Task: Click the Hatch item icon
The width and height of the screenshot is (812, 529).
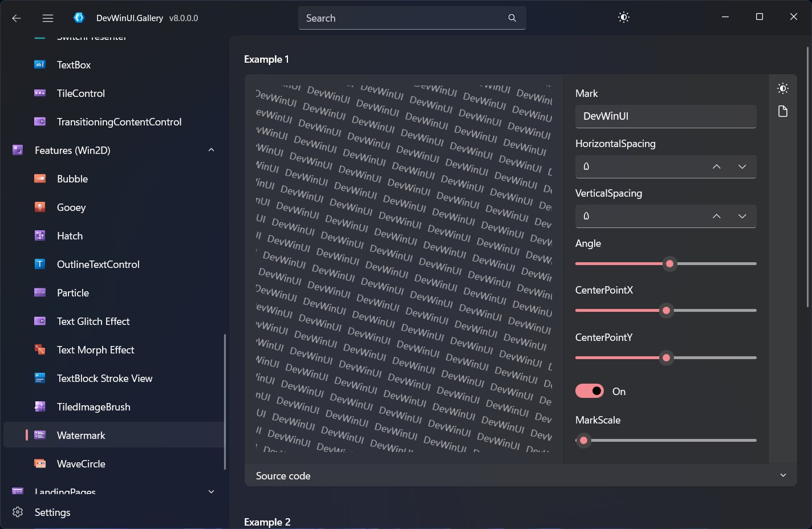Action: (x=40, y=236)
